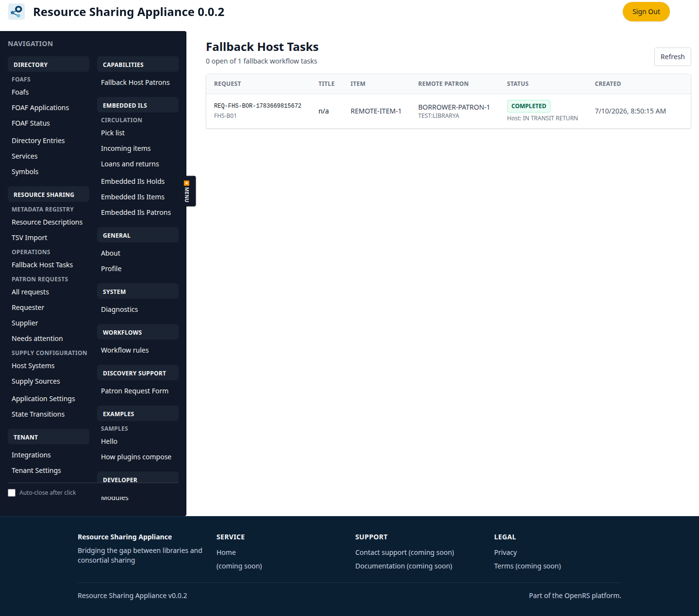
Task: View All requests
Action: [30, 292]
